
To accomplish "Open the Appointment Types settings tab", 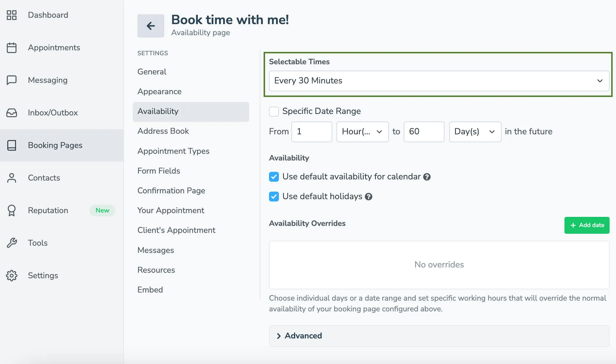I will [x=173, y=151].
